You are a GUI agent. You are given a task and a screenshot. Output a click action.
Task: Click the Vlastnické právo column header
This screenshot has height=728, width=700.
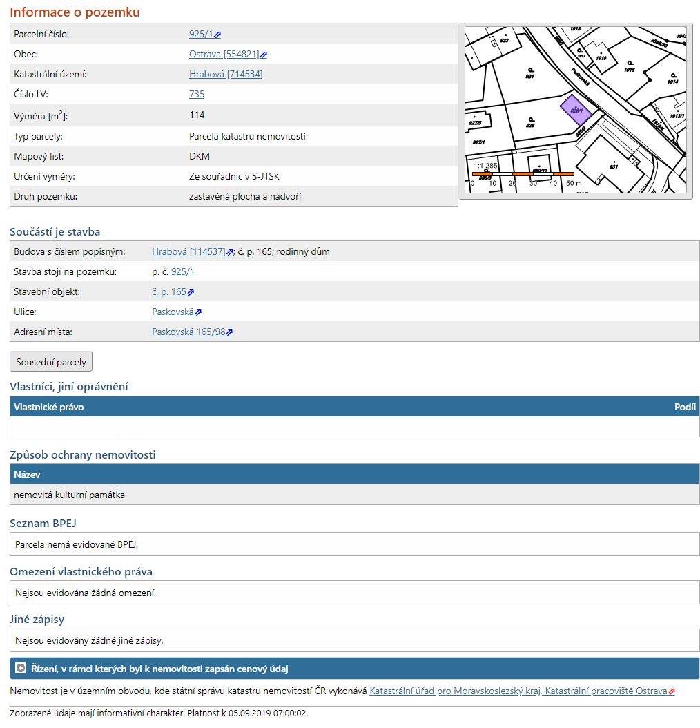[49, 407]
